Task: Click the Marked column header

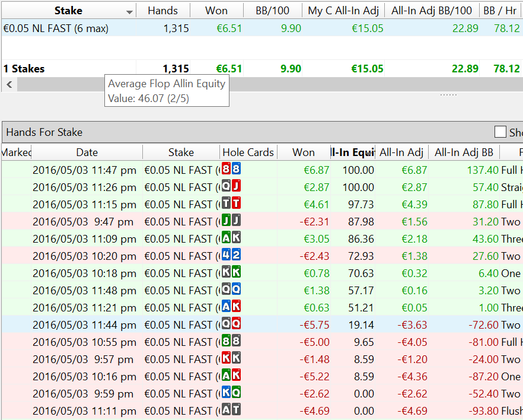Action: point(17,152)
